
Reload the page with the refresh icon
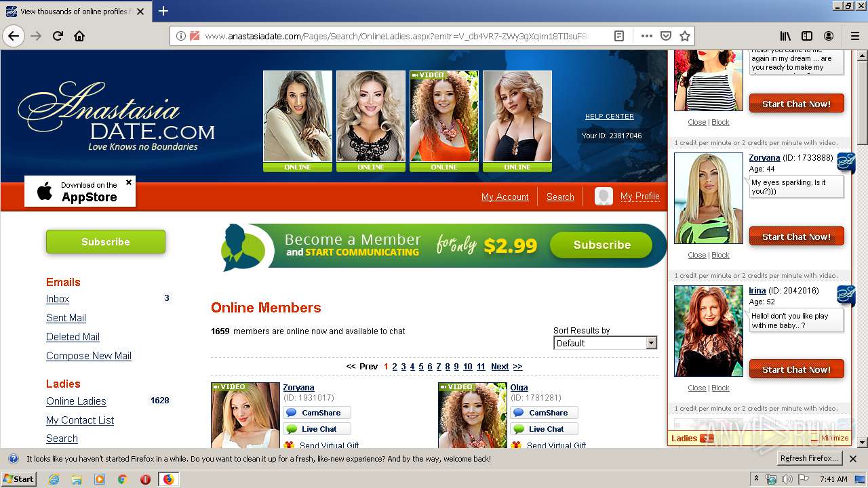[58, 36]
